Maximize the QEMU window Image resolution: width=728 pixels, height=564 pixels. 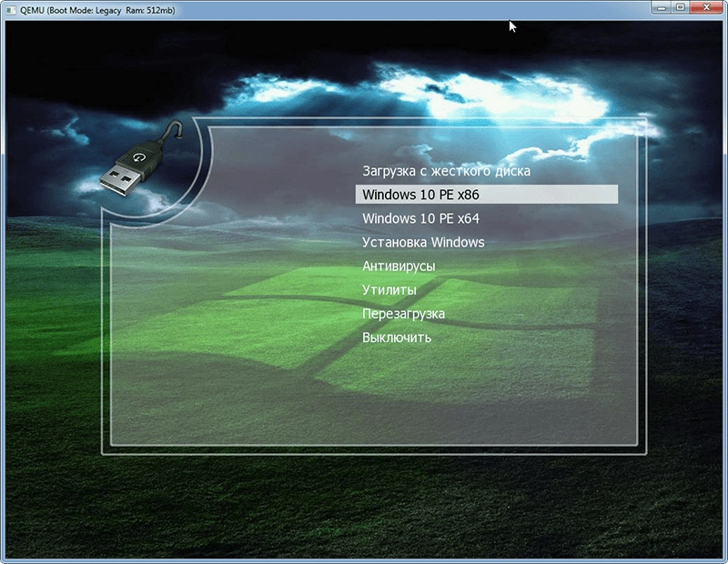tap(680, 7)
